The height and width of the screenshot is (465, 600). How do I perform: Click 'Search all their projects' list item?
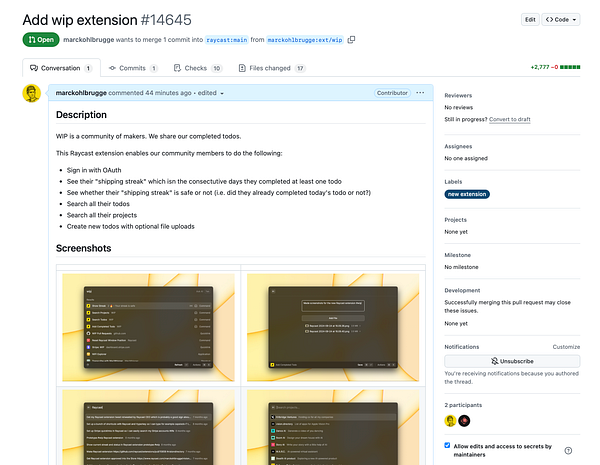(x=102, y=215)
